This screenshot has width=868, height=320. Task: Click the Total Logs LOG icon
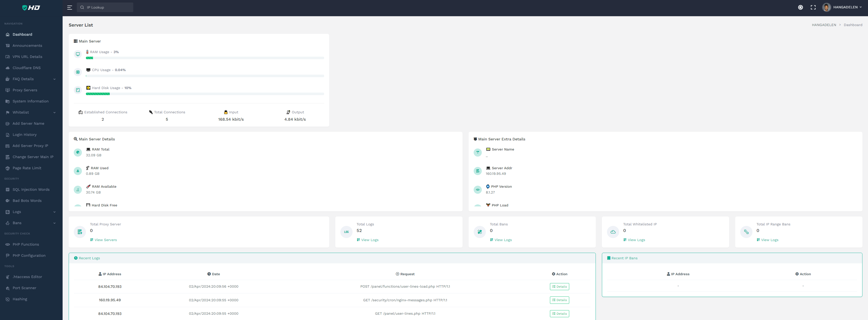coord(346,232)
